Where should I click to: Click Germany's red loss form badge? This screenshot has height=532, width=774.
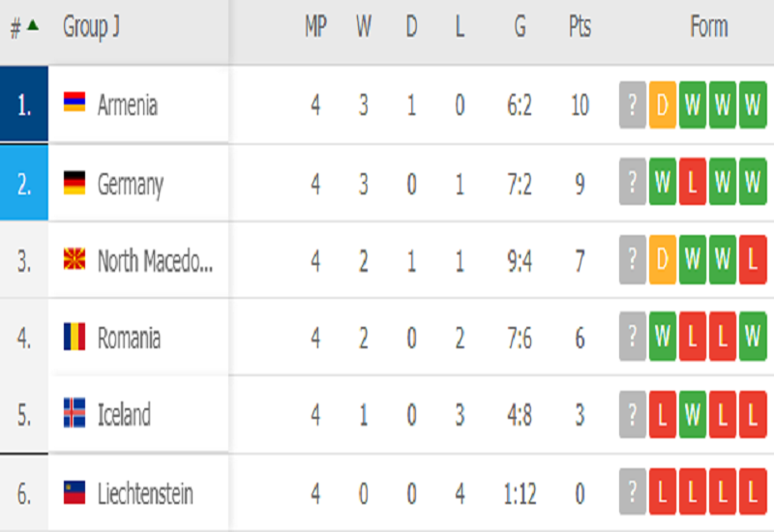692,183
